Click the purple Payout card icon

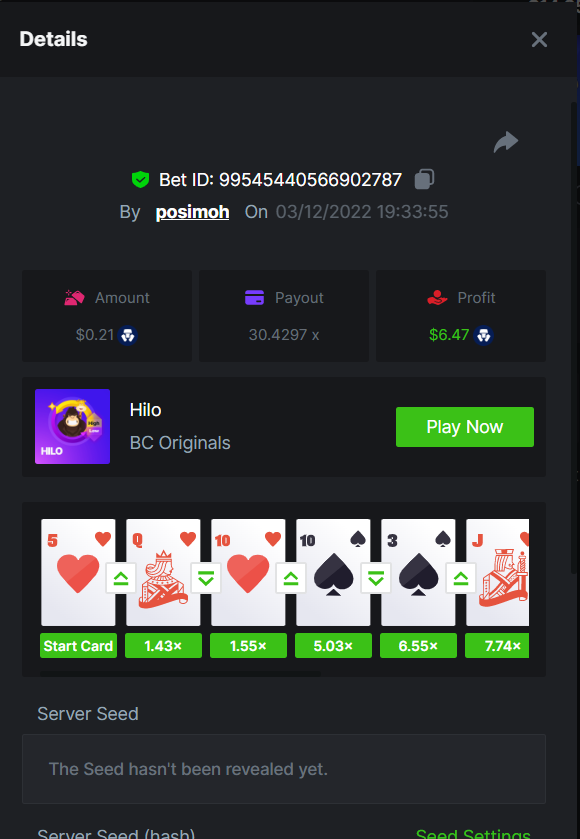pyautogui.click(x=255, y=298)
